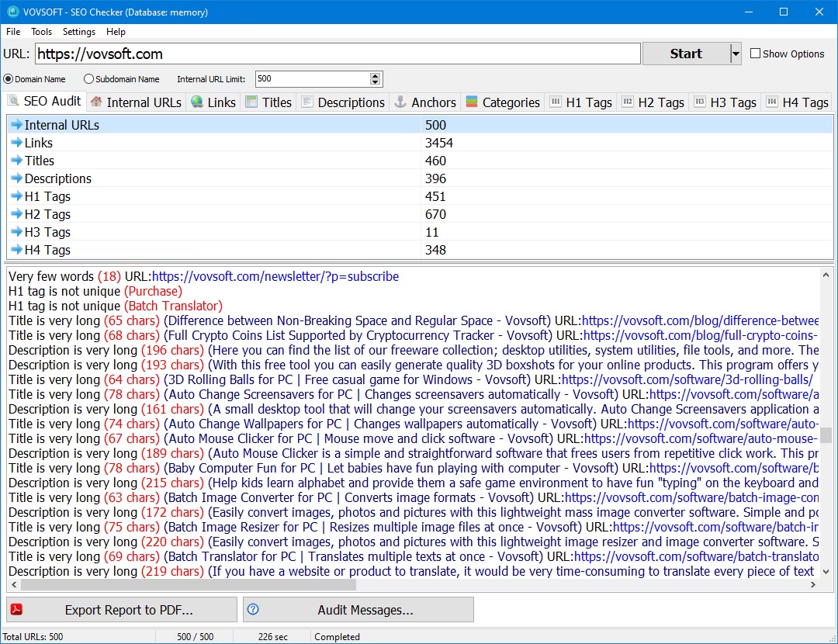Image resolution: width=838 pixels, height=644 pixels.
Task: Decrease the Internal URL Limit with down arrow
Action: (x=376, y=82)
